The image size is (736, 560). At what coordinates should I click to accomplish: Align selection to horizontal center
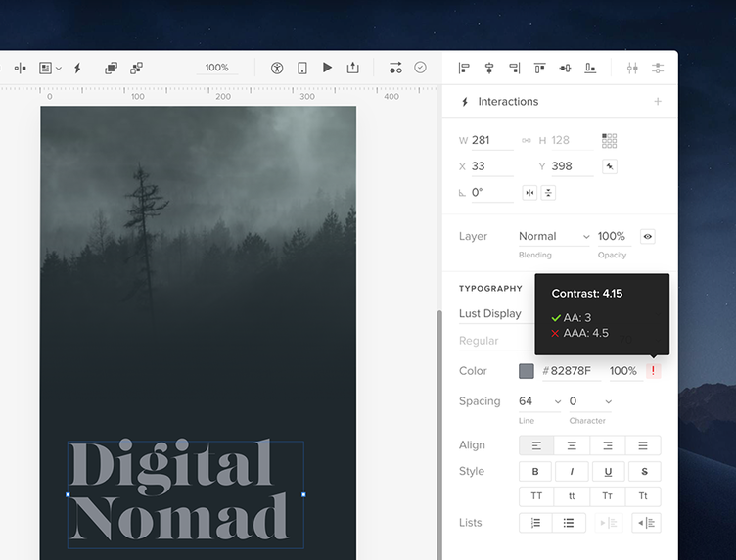(489, 69)
